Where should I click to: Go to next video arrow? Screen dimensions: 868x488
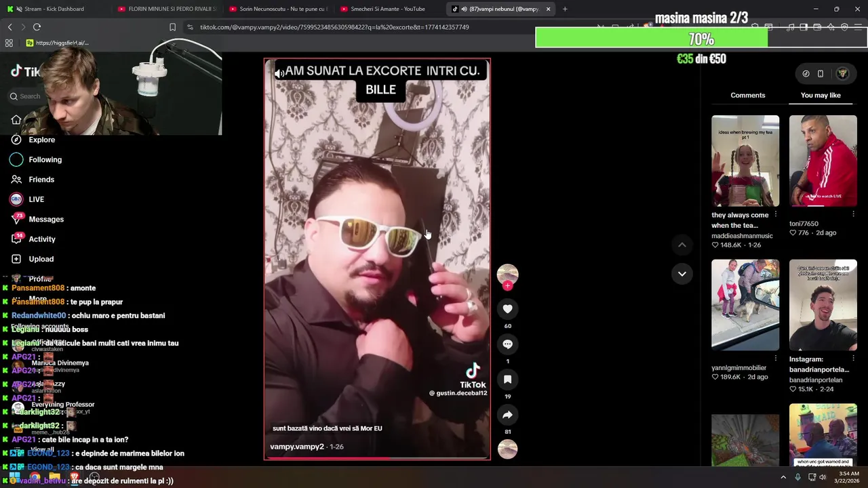point(682,274)
